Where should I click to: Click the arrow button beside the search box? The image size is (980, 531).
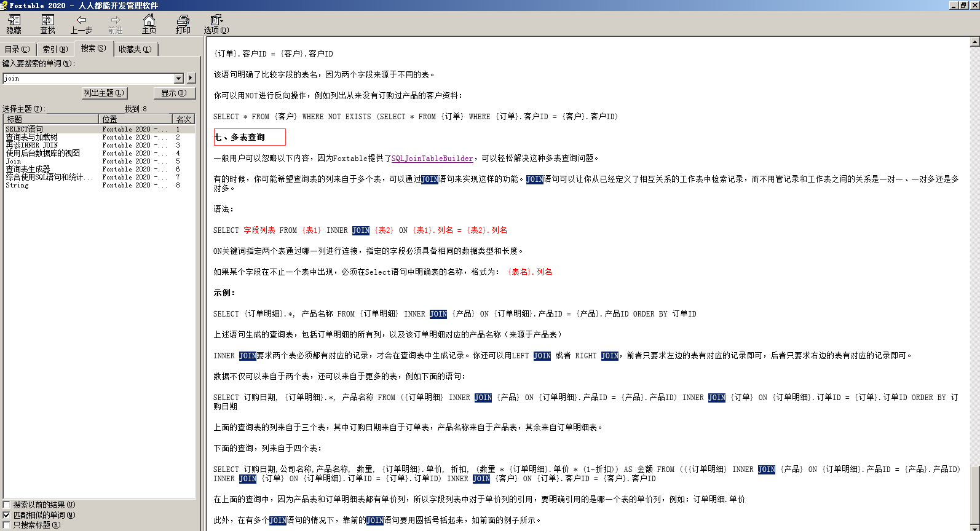point(191,78)
